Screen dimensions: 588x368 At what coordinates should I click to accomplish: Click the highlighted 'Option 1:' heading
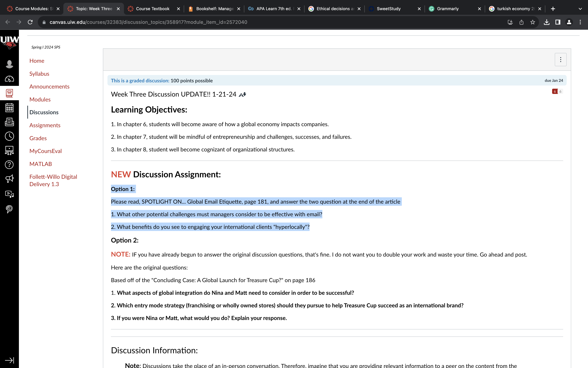point(123,189)
